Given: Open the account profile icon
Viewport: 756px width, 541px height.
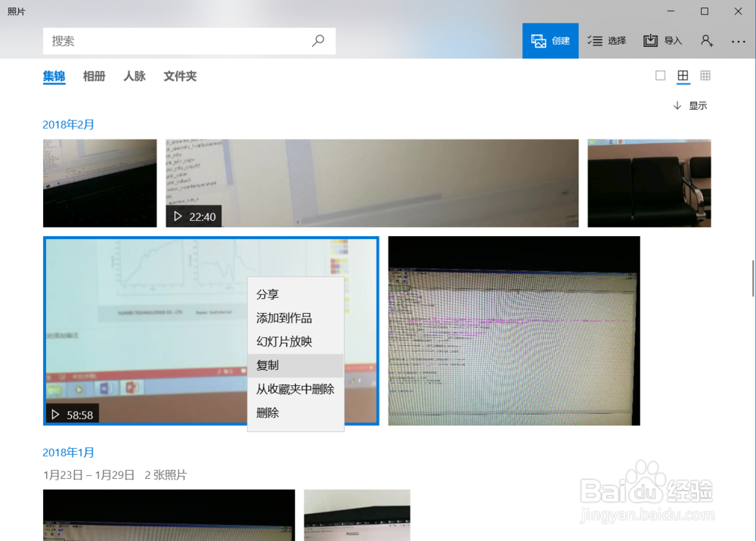Looking at the screenshot, I should tap(707, 40).
